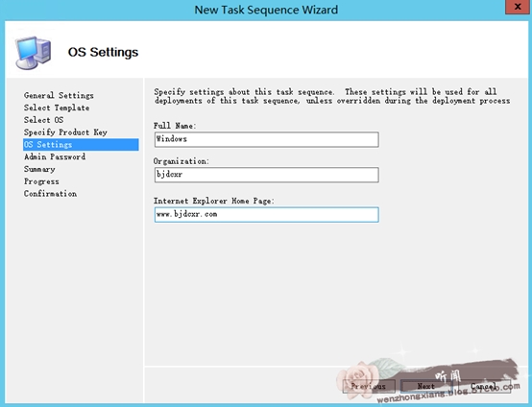Screen dimensions: 532x407
Task: Cancel the wizard
Action: click(x=485, y=386)
